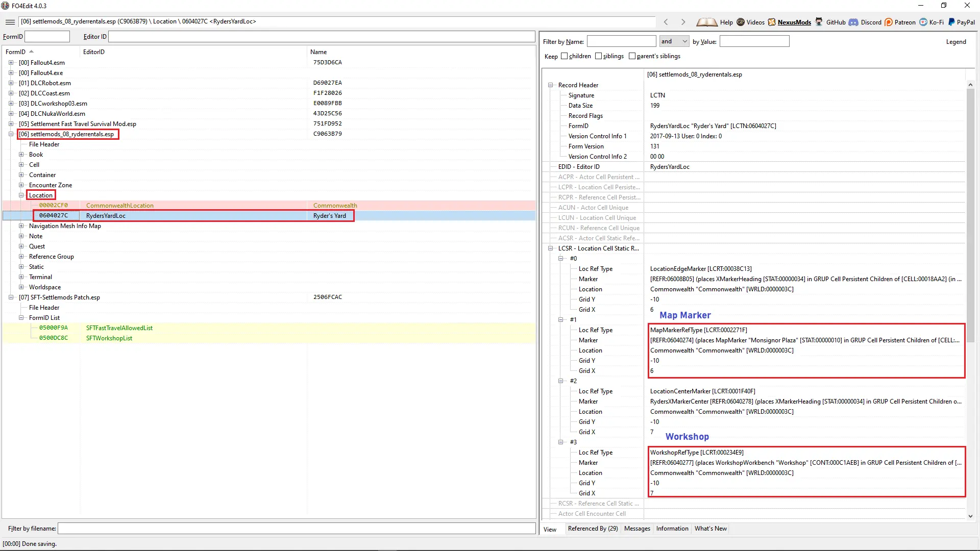Go back with the left navigation arrow

666,22
